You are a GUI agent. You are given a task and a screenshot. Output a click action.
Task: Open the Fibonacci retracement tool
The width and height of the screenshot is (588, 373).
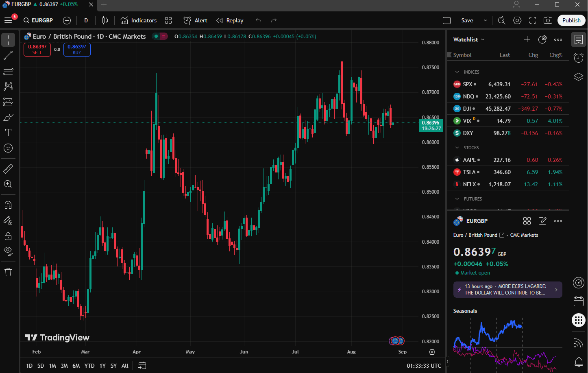pos(8,70)
